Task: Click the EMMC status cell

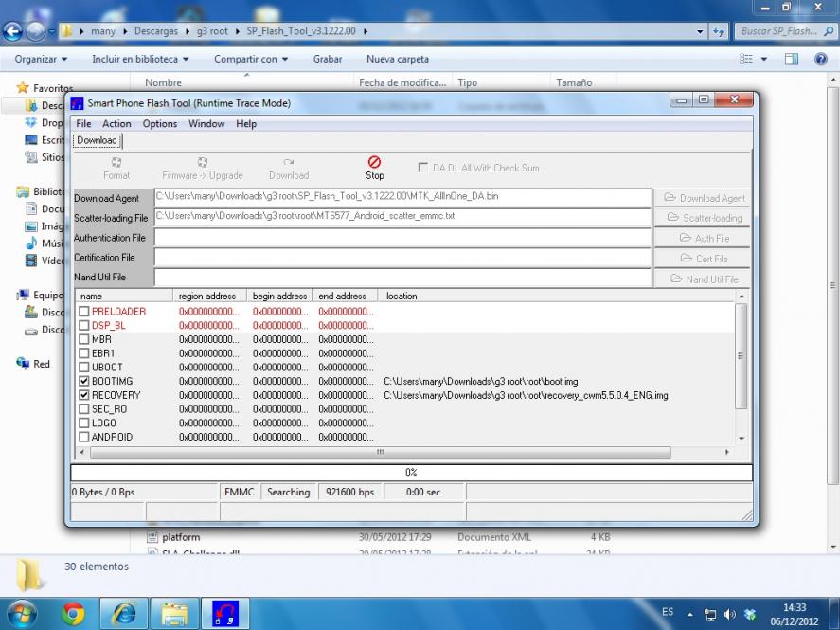Action: (x=240, y=492)
